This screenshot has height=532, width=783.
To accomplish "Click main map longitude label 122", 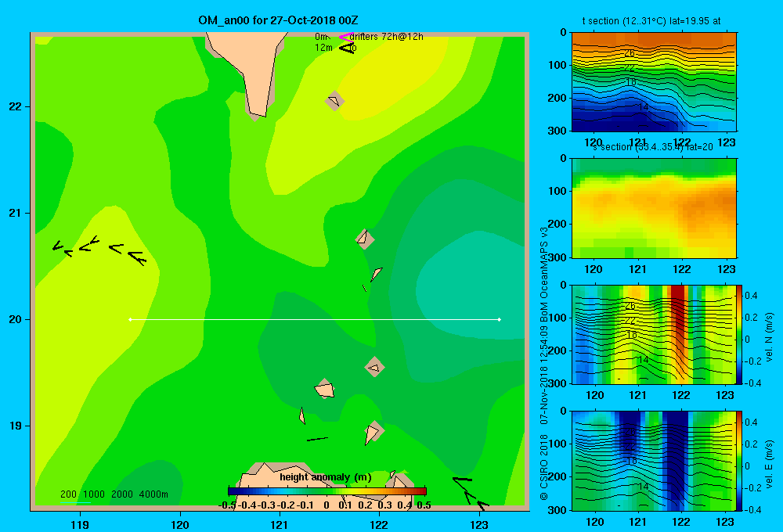I will (x=379, y=525).
